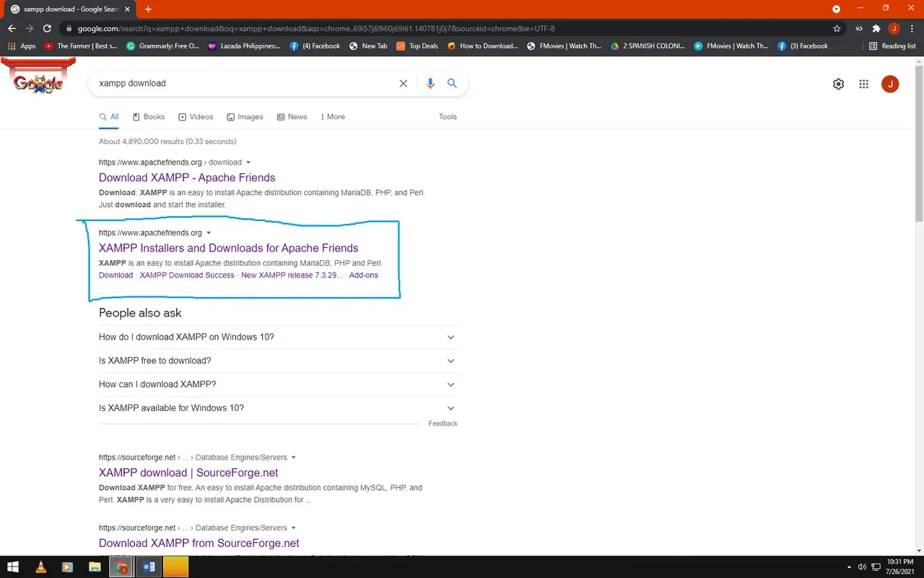Open the More search menu
The height and width of the screenshot is (578, 924).
[333, 117]
